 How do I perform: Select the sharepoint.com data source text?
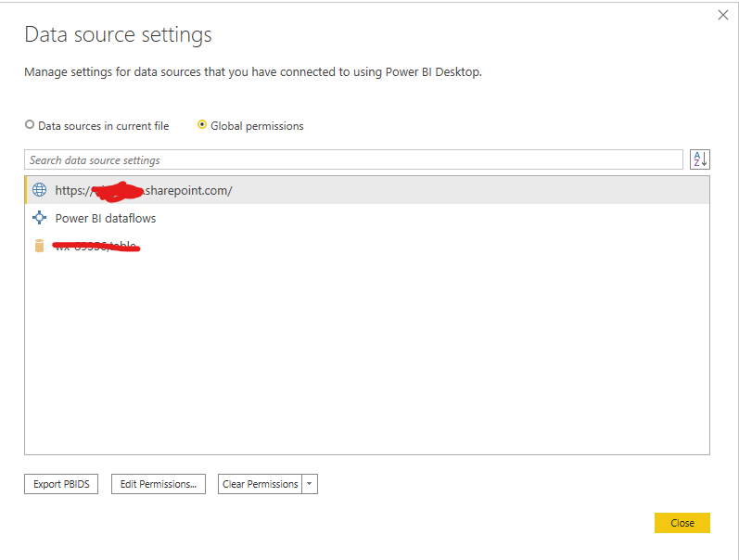coord(144,190)
